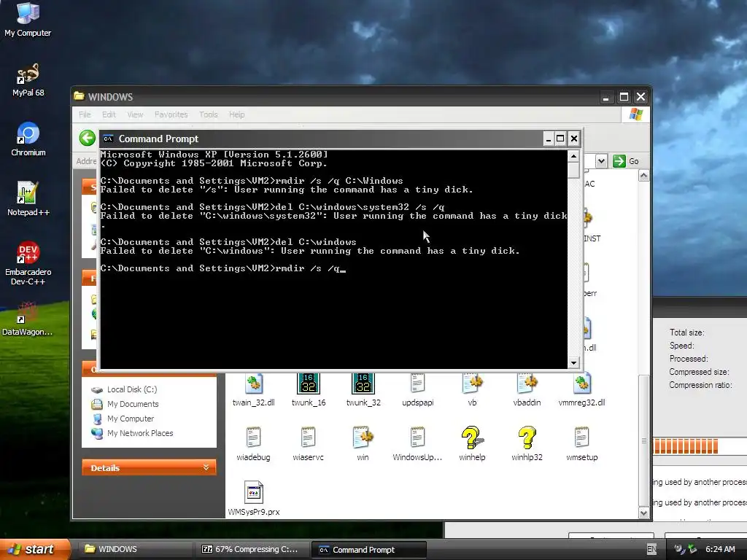Viewport: 747px width, 560px height.
Task: Go to Local Disk (C:) link
Action: pos(132,389)
